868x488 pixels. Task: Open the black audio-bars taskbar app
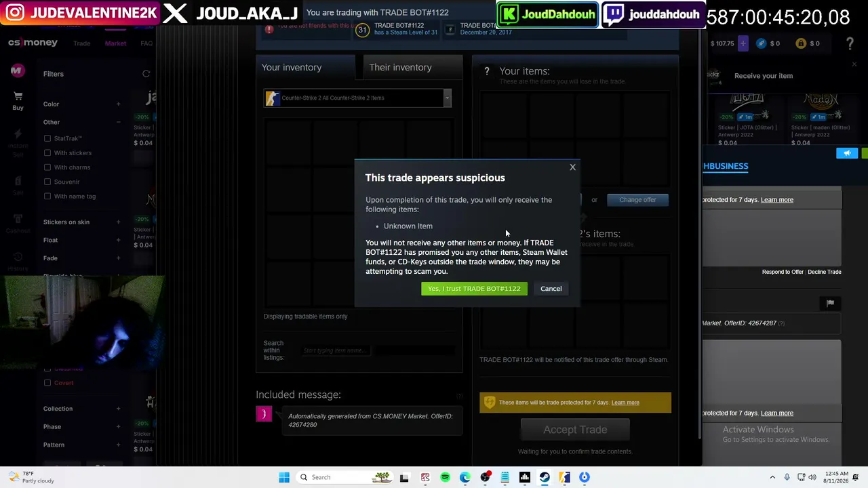point(525,477)
